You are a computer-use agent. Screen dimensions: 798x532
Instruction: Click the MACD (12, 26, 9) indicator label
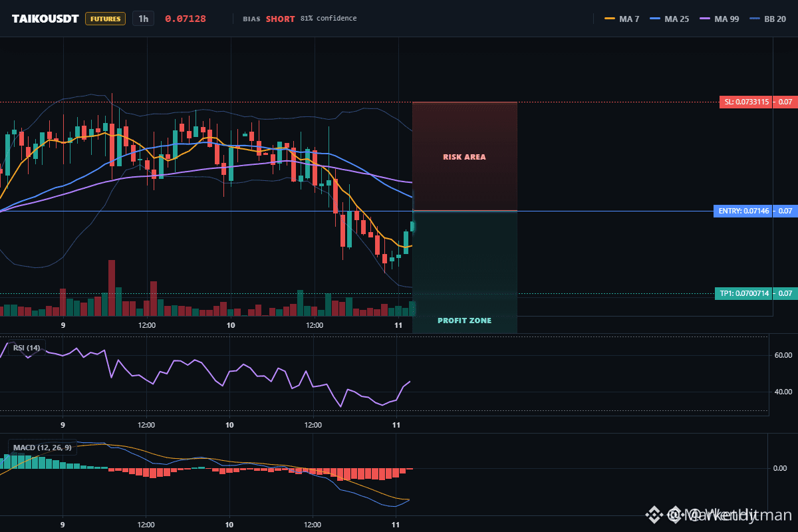coord(42,448)
